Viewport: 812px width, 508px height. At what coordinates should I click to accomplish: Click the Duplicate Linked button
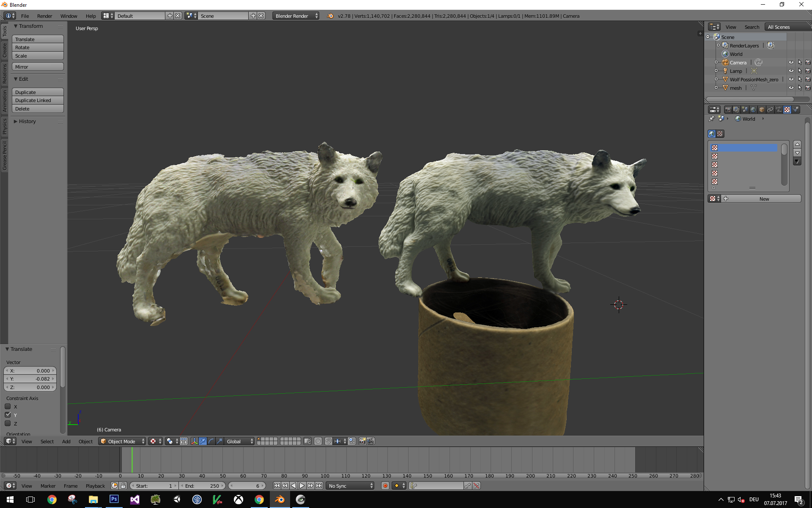(38, 100)
